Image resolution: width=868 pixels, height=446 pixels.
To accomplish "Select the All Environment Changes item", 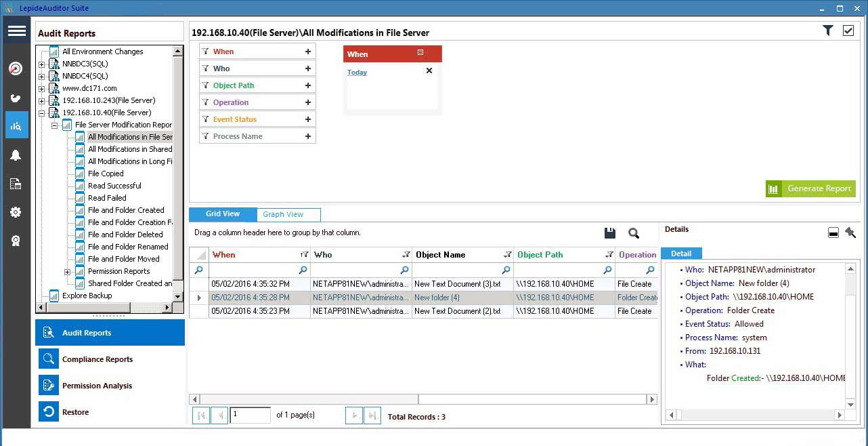I will [102, 52].
